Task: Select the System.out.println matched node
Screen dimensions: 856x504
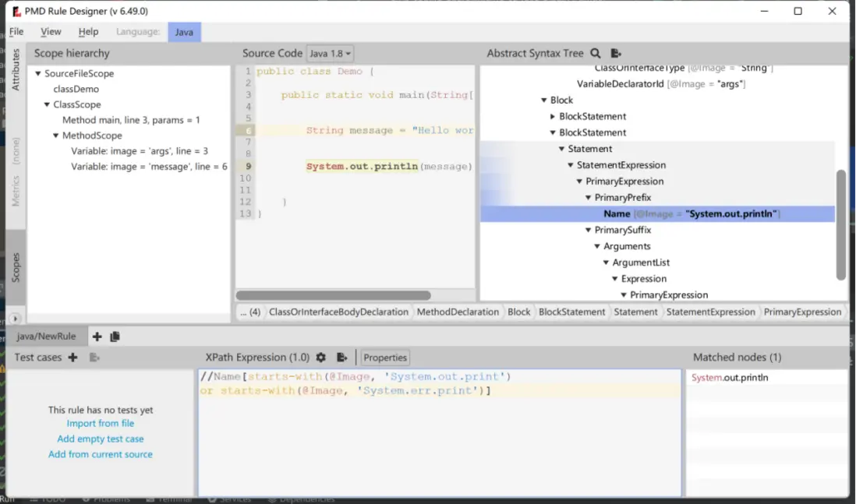Action: tap(730, 378)
